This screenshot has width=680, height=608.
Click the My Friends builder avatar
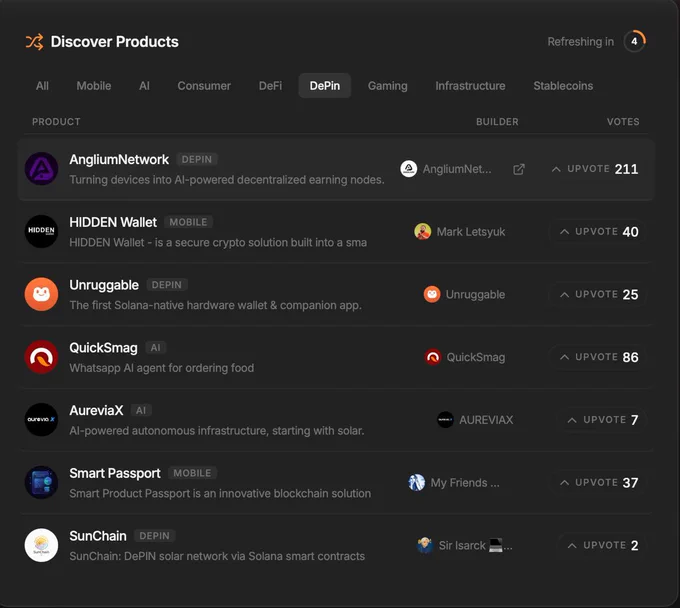pos(417,482)
